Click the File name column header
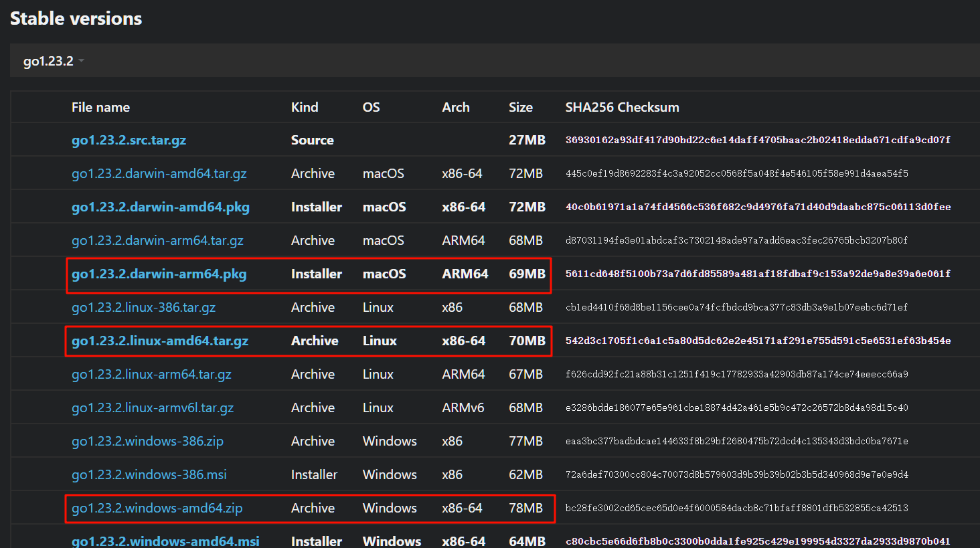 (x=100, y=107)
